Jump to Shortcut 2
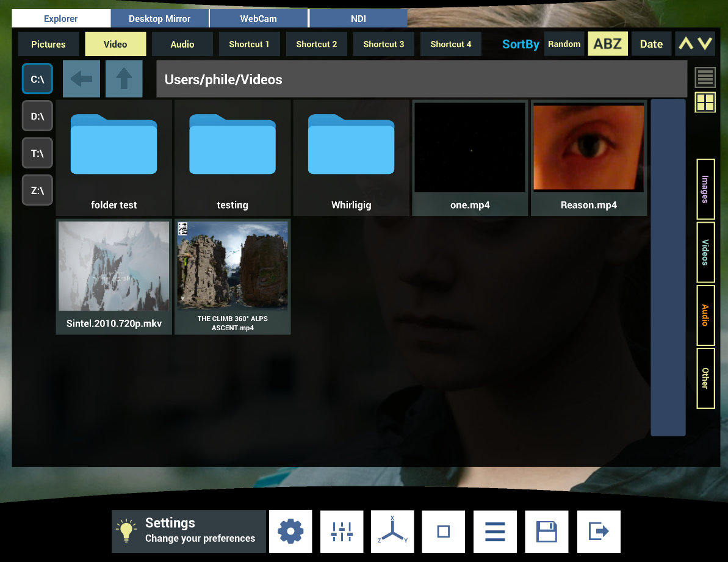The height and width of the screenshot is (562, 728). tap(317, 44)
